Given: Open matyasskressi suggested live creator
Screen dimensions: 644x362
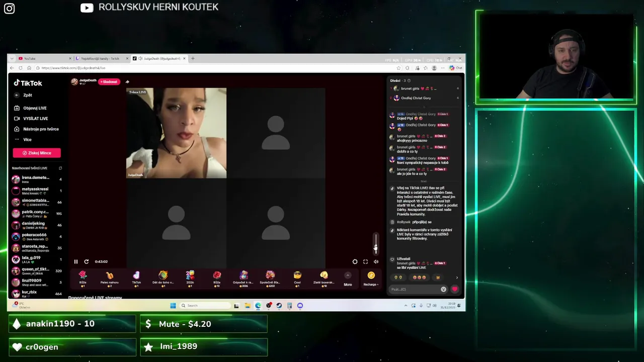Looking at the screenshot, I should 37,191.
